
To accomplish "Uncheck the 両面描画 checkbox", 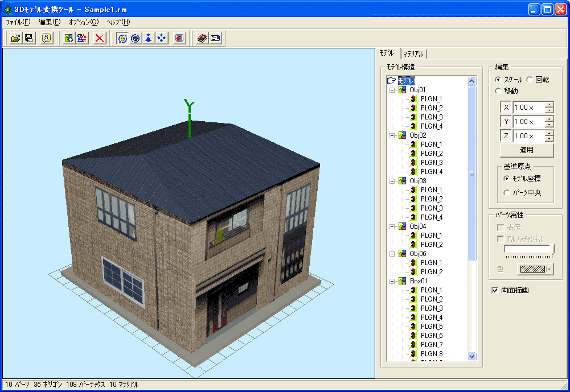I will pos(495,290).
